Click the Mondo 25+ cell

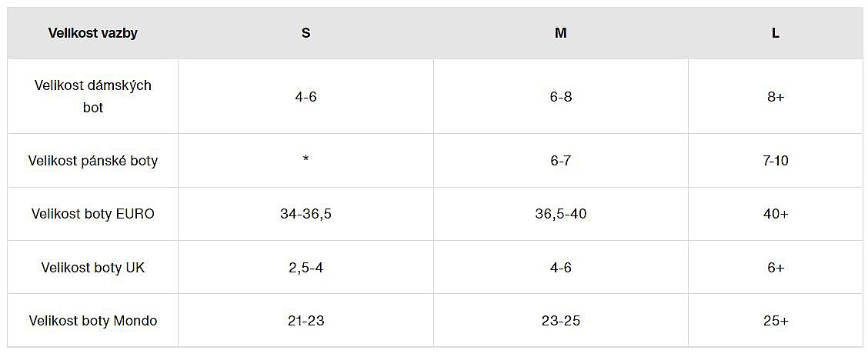coord(775,321)
